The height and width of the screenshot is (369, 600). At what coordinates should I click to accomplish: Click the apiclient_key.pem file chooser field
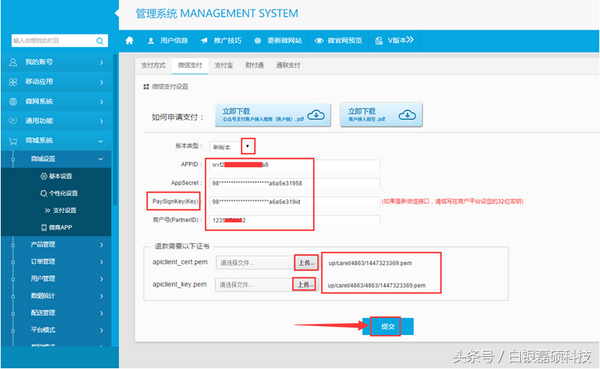[x=254, y=285]
